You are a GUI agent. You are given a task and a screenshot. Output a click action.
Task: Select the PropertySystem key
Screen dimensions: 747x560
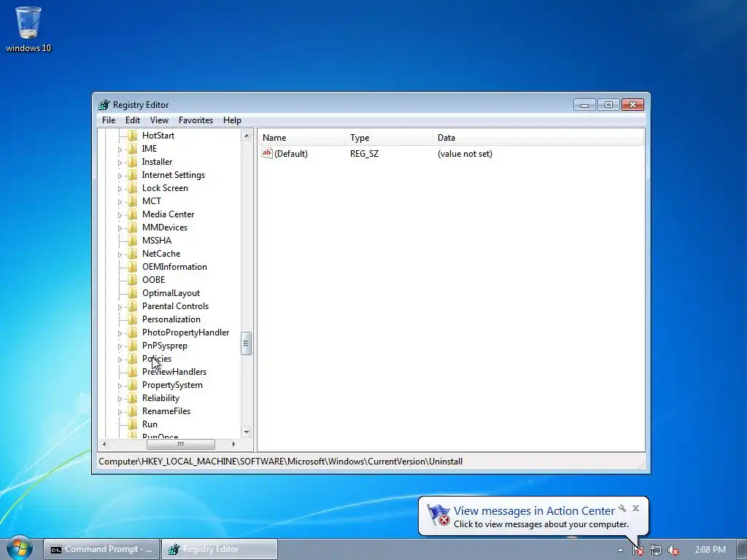pyautogui.click(x=172, y=385)
